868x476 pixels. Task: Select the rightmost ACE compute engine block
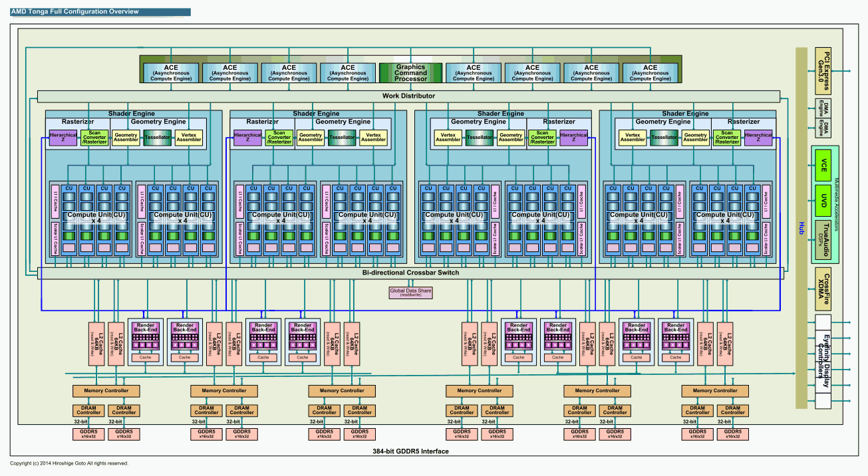[x=650, y=72]
